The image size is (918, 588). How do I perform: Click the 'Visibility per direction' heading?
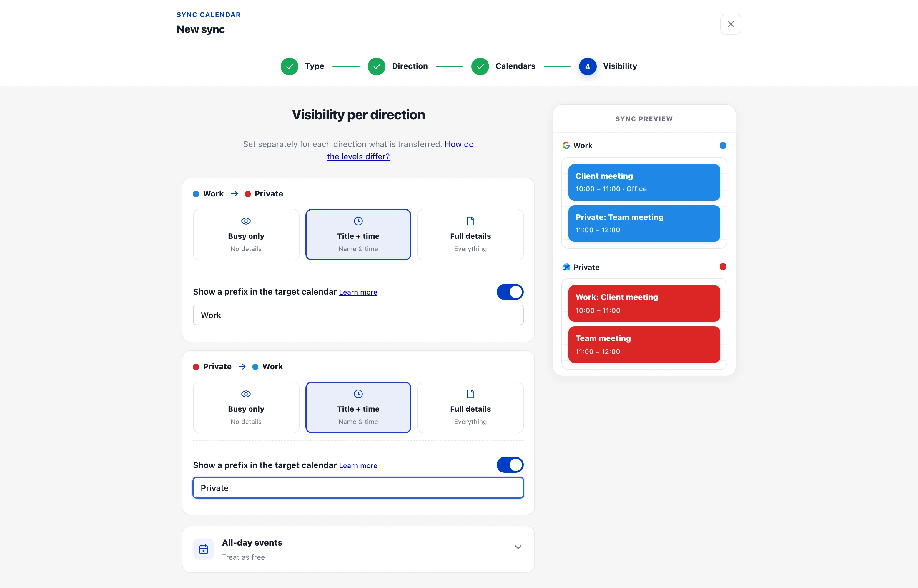click(358, 115)
